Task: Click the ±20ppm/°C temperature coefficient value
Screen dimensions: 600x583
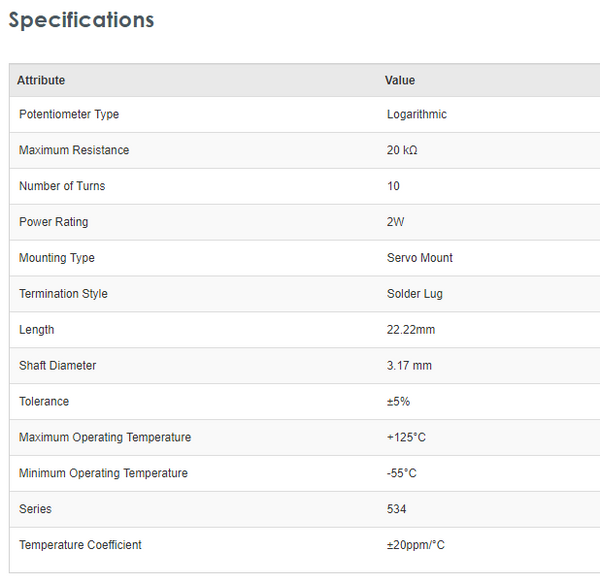Action: (x=416, y=545)
